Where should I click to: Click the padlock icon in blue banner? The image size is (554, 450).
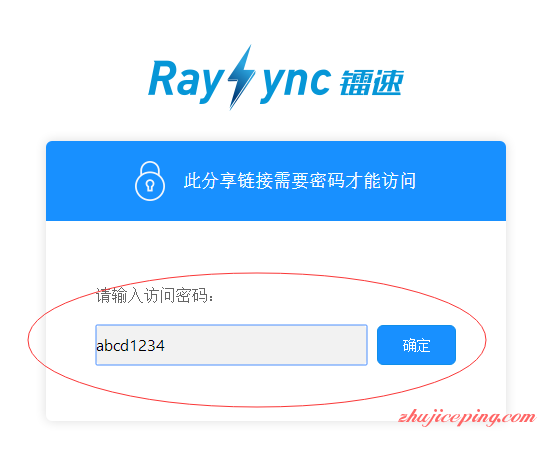(150, 181)
